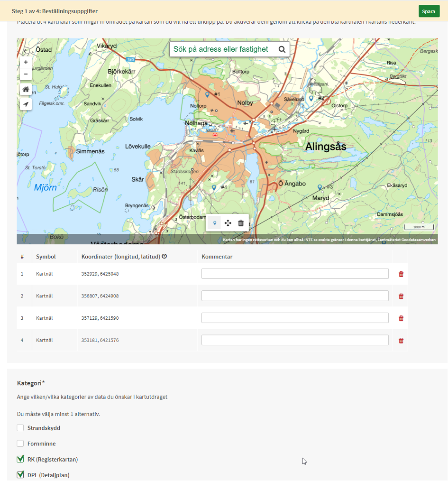Click map pin #1 near Nolby
Viewport: 448px width, 481px height.
tap(207, 95)
